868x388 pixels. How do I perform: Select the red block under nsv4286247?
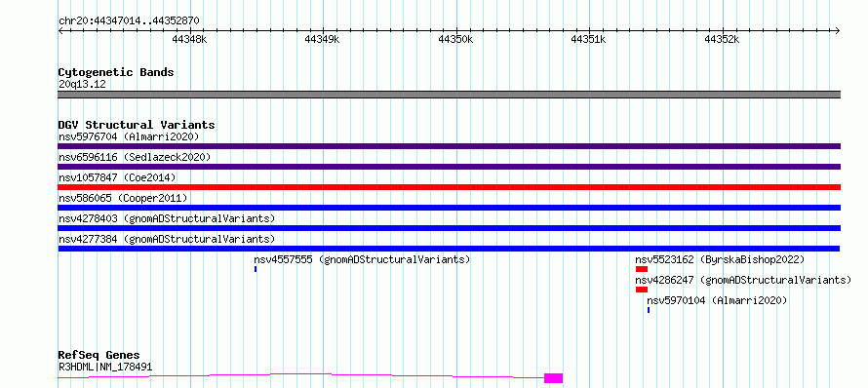[x=642, y=290]
